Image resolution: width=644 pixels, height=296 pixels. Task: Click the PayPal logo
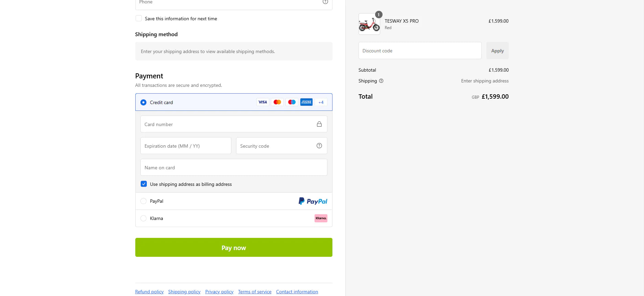313,201
